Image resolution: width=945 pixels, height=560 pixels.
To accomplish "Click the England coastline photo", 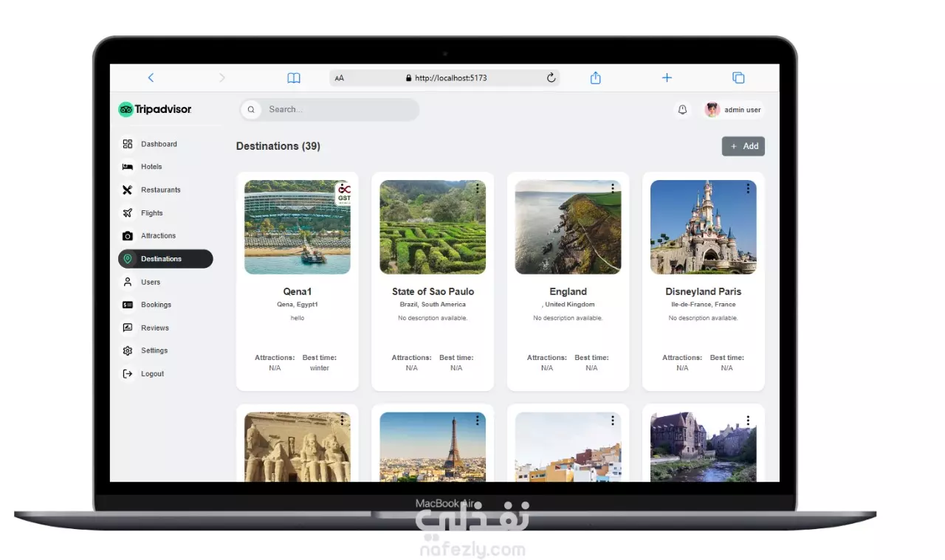I will pyautogui.click(x=568, y=227).
